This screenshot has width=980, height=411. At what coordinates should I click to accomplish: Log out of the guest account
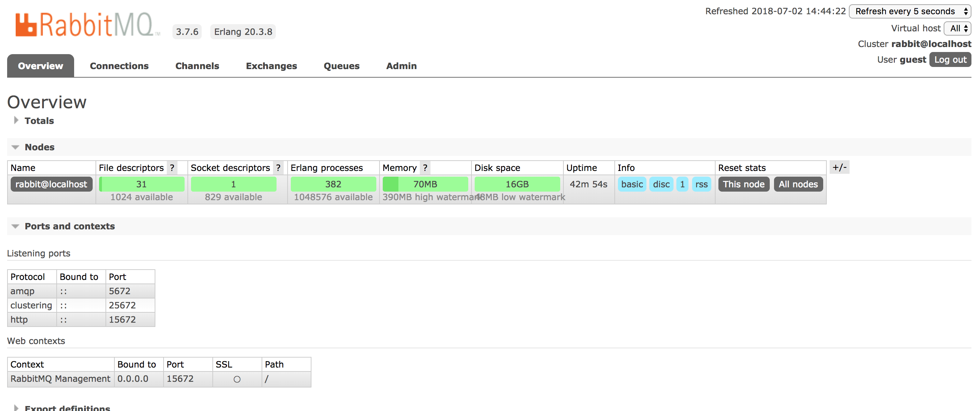pos(950,60)
